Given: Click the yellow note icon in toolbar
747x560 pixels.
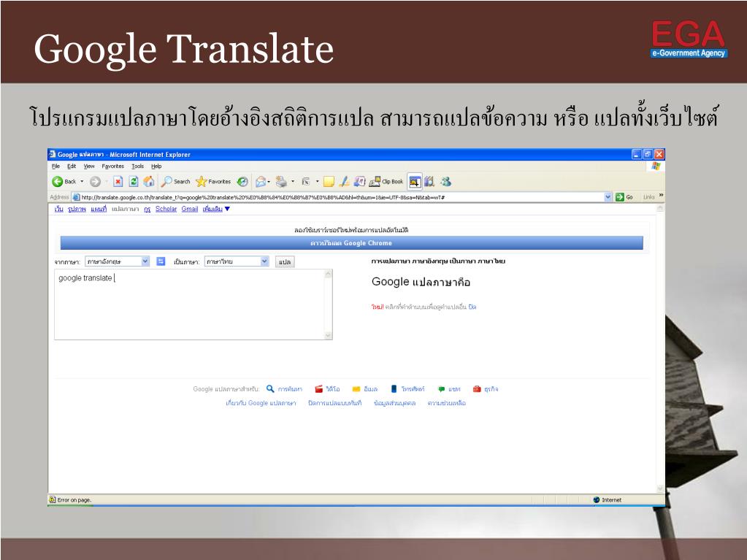Looking at the screenshot, I should [329, 181].
